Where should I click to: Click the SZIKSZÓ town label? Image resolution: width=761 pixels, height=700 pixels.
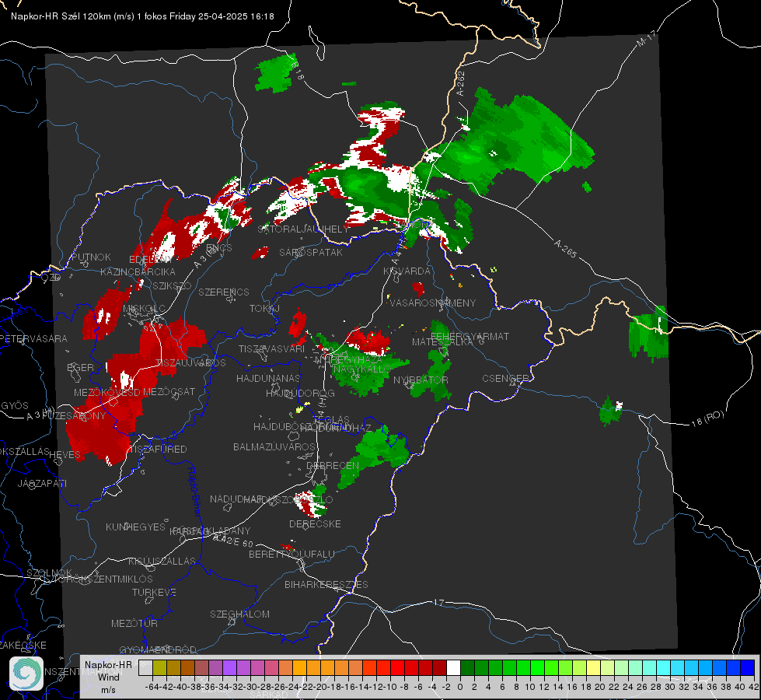[172, 285]
